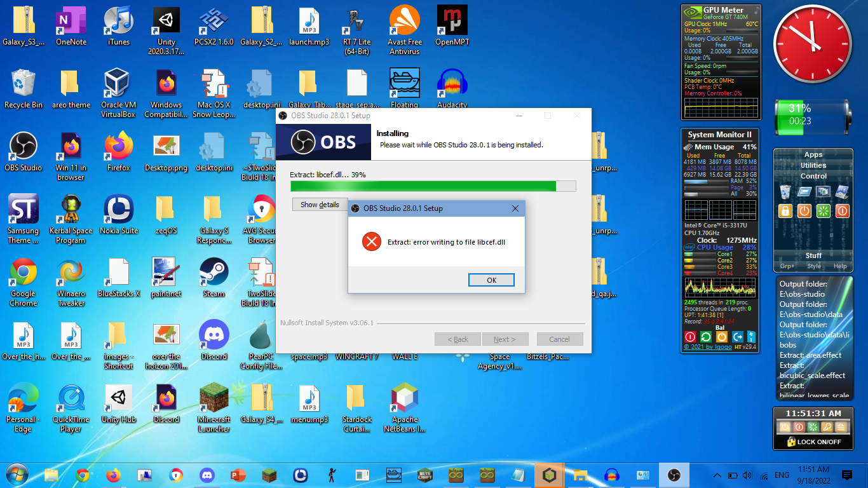Launch Firefox from its desktop icon

118,146
